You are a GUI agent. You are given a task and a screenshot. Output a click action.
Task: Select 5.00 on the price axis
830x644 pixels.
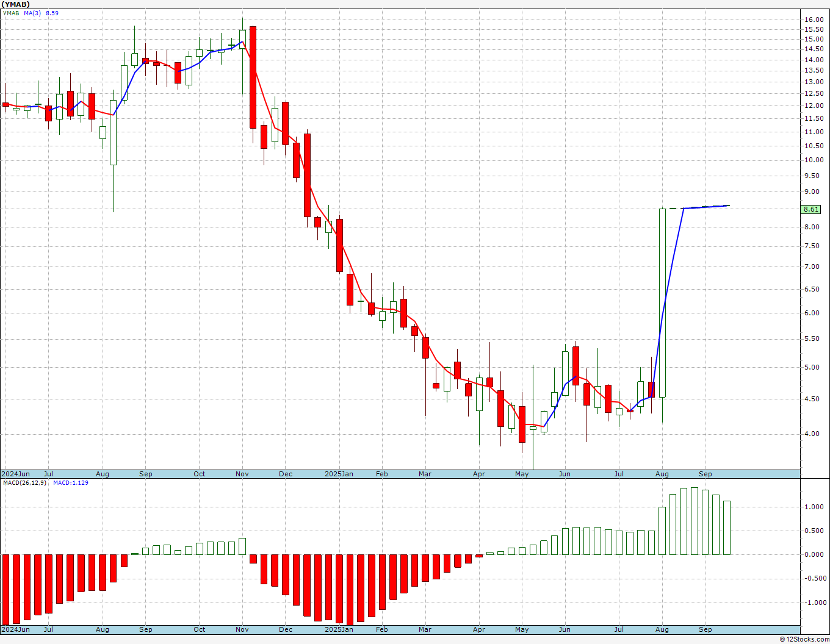pos(812,367)
